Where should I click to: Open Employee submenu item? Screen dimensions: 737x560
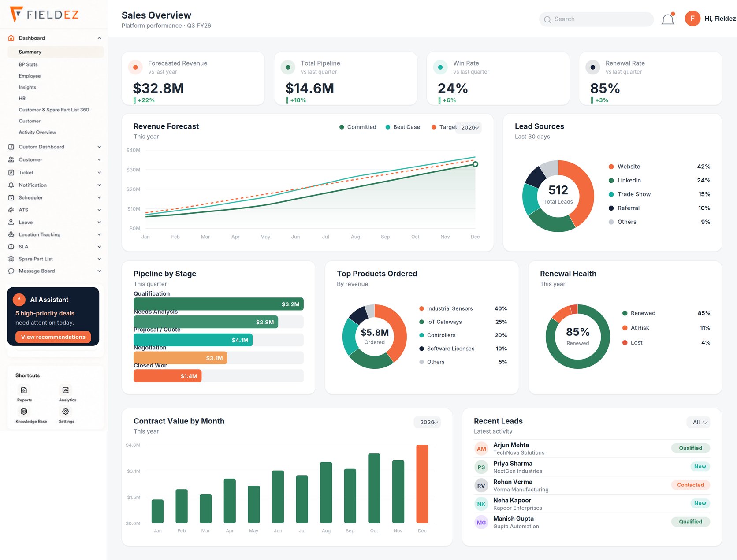click(30, 76)
